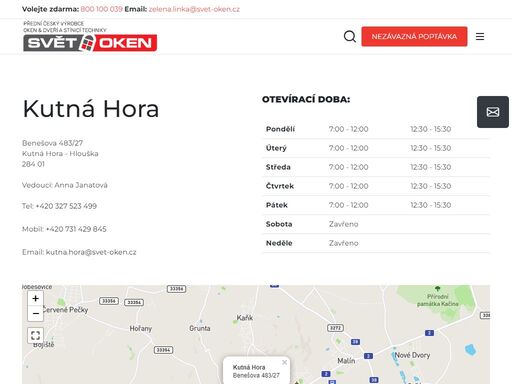This screenshot has width=512, height=384.
Task: Click the Pátek row label
Action: tap(277, 205)
